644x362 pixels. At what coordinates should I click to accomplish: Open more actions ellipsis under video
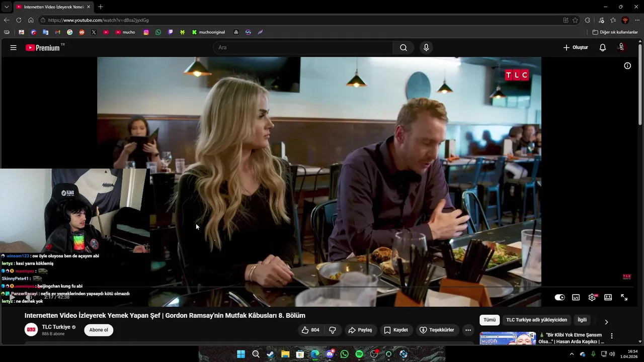[x=468, y=330]
